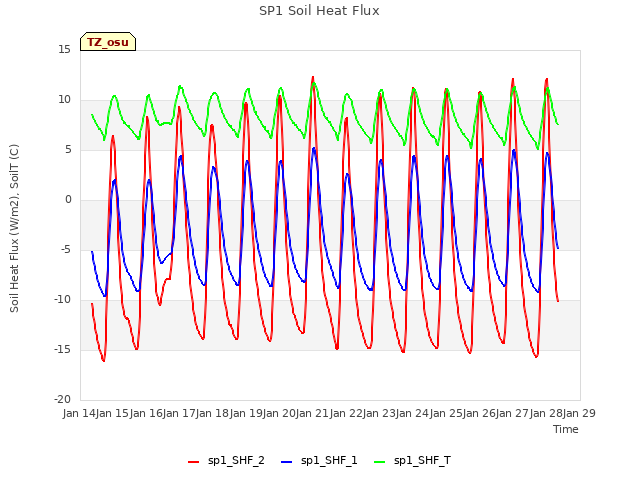Click the -10 y-axis tick label
This screenshot has width=640, height=480.
pos(62,300)
